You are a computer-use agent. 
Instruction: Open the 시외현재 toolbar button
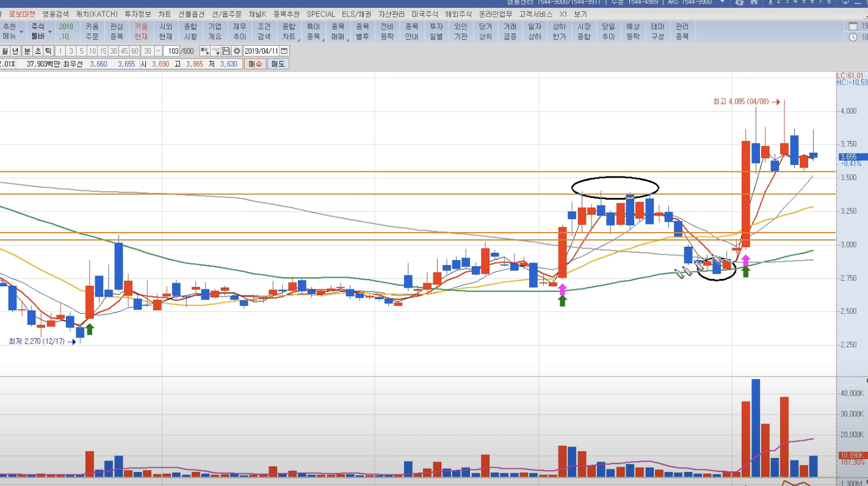pos(165,32)
